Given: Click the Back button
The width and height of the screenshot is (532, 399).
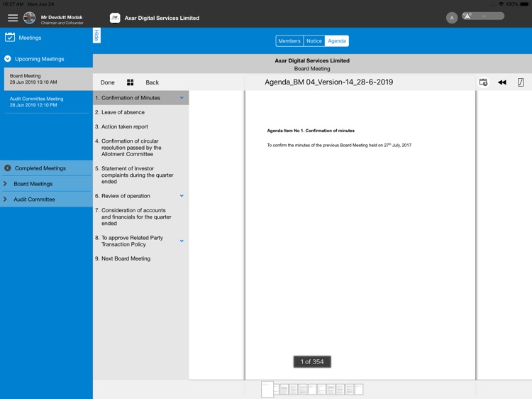Looking at the screenshot, I should pos(152,82).
